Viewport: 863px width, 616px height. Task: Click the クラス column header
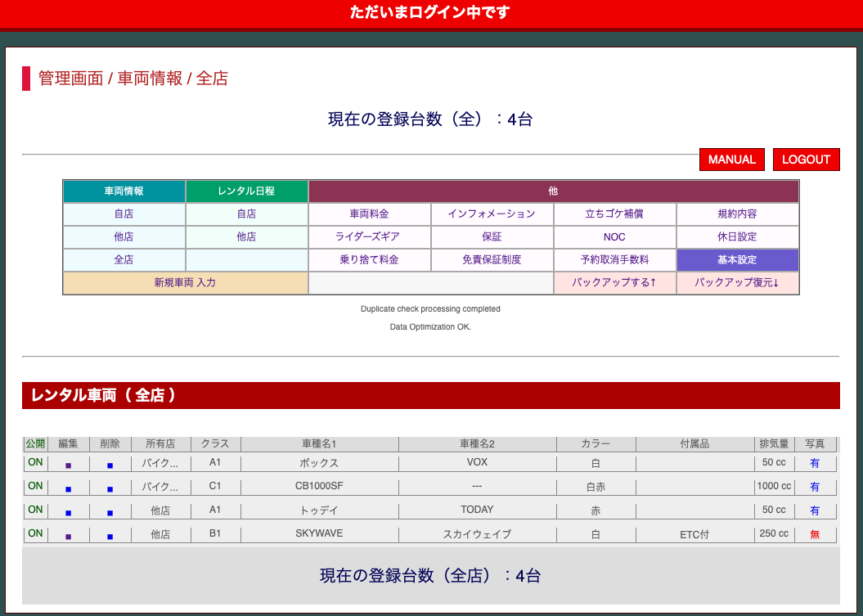coord(215,443)
